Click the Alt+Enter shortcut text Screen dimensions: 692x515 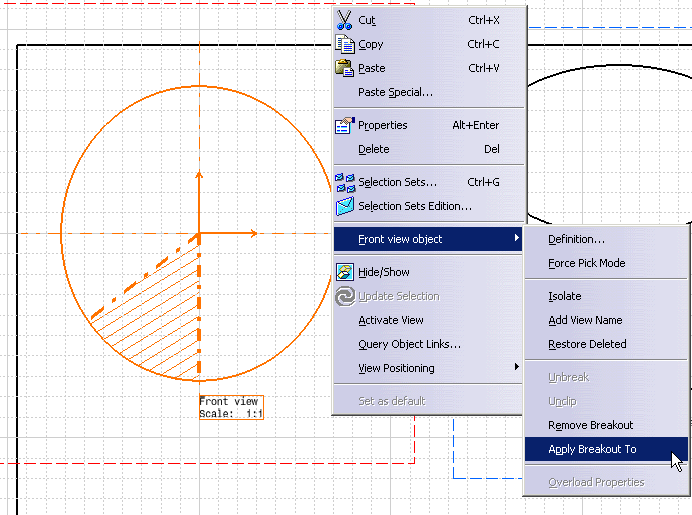pos(476,125)
